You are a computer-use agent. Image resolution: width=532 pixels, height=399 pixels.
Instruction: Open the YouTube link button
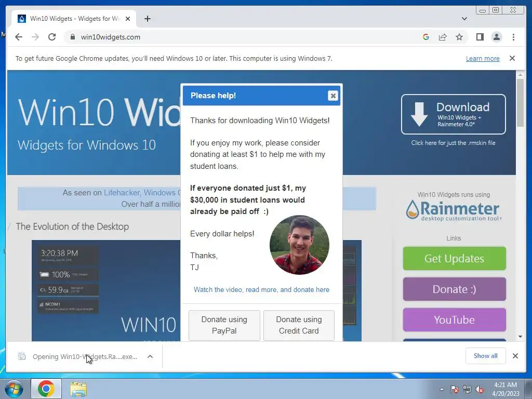point(454,320)
